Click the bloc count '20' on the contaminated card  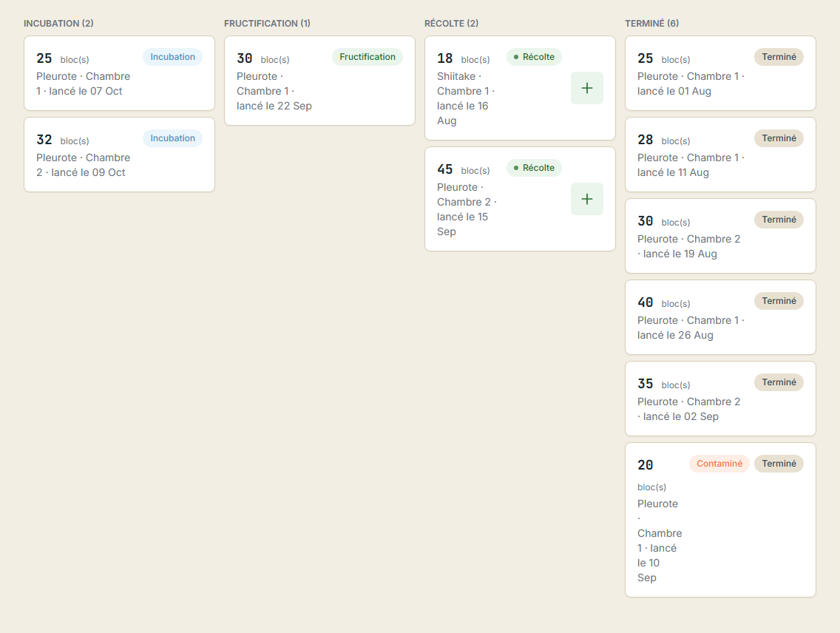click(x=645, y=465)
